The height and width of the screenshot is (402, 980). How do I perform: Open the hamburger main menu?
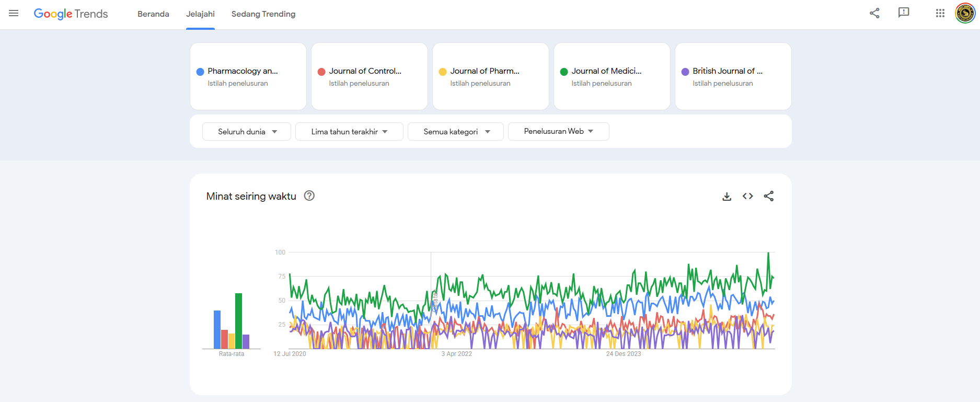(14, 14)
